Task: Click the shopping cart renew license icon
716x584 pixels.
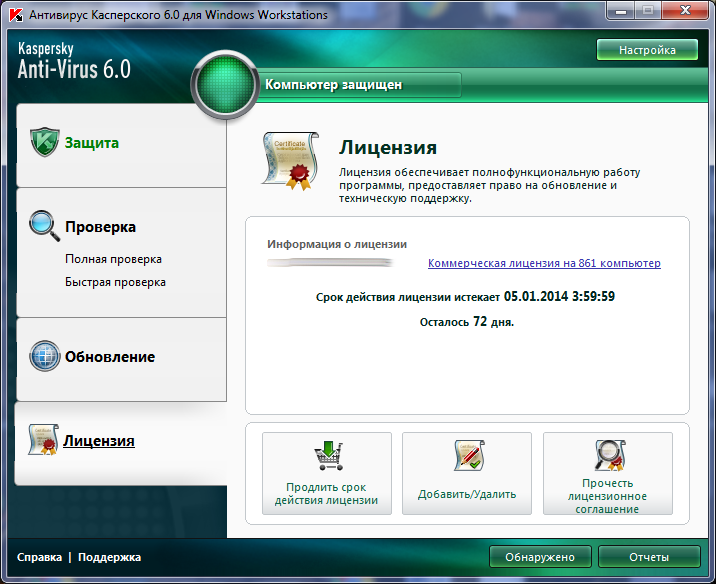Action: point(328,455)
